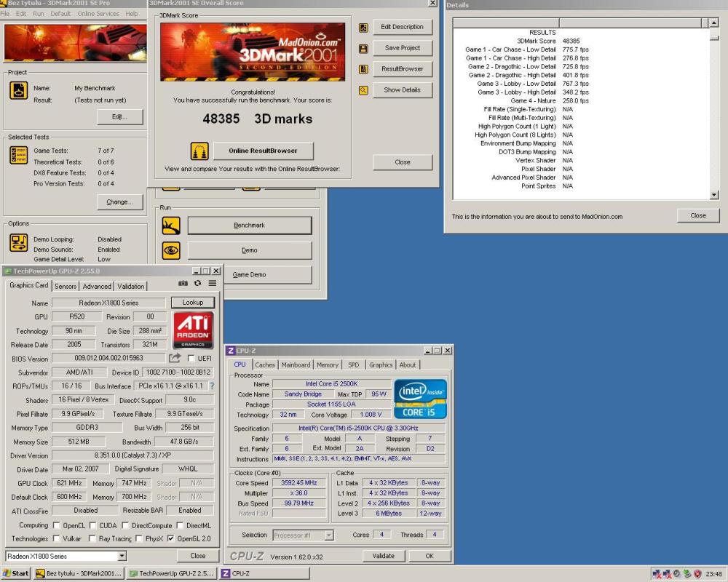Viewport: 728px width, 582px height.
Task: Click the Bus Interface question mark icon
Action: (x=212, y=386)
